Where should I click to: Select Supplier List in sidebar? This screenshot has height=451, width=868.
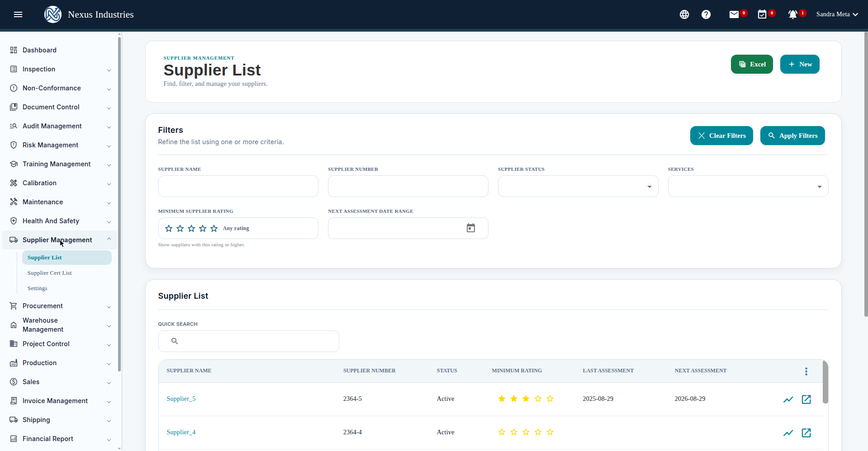tap(67, 258)
